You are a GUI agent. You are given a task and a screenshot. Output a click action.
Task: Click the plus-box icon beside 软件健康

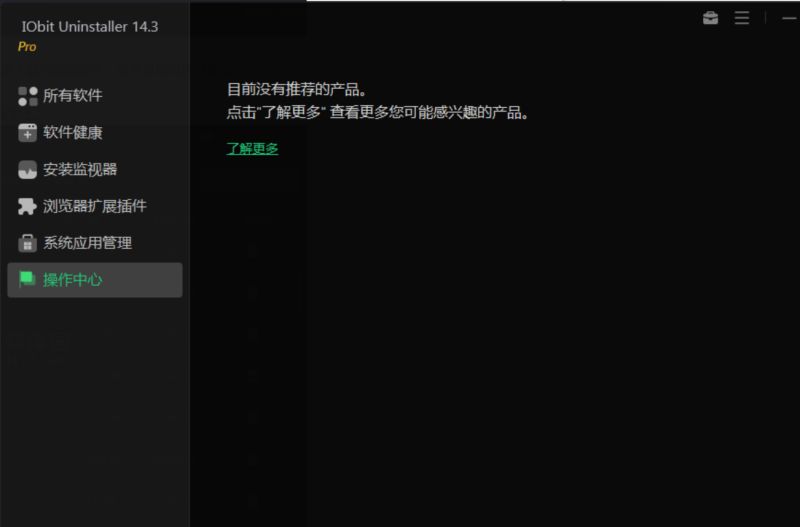(x=28, y=133)
